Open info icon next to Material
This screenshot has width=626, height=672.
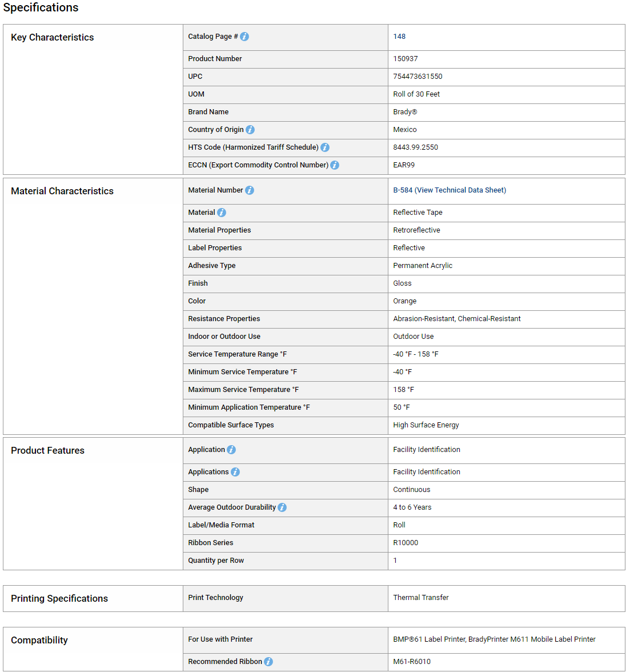coord(222,213)
